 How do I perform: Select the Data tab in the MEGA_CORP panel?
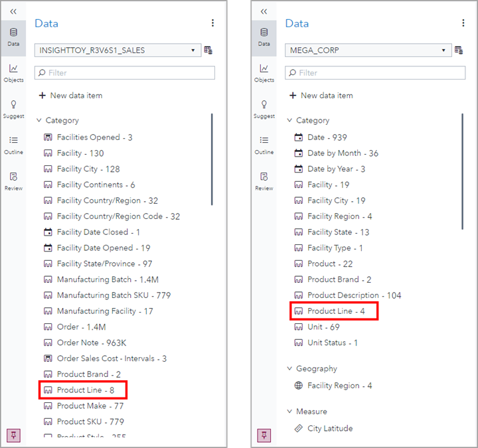point(264,37)
